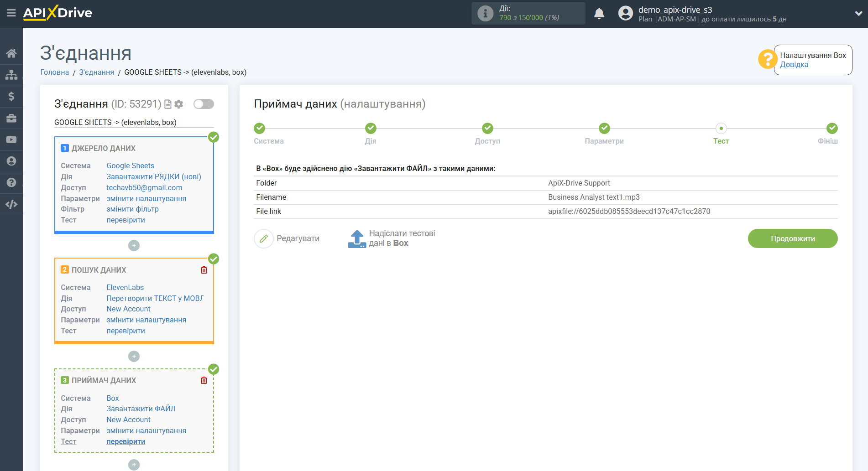Open the hamburger menu in header
Image resolution: width=868 pixels, height=471 pixels.
coord(11,13)
